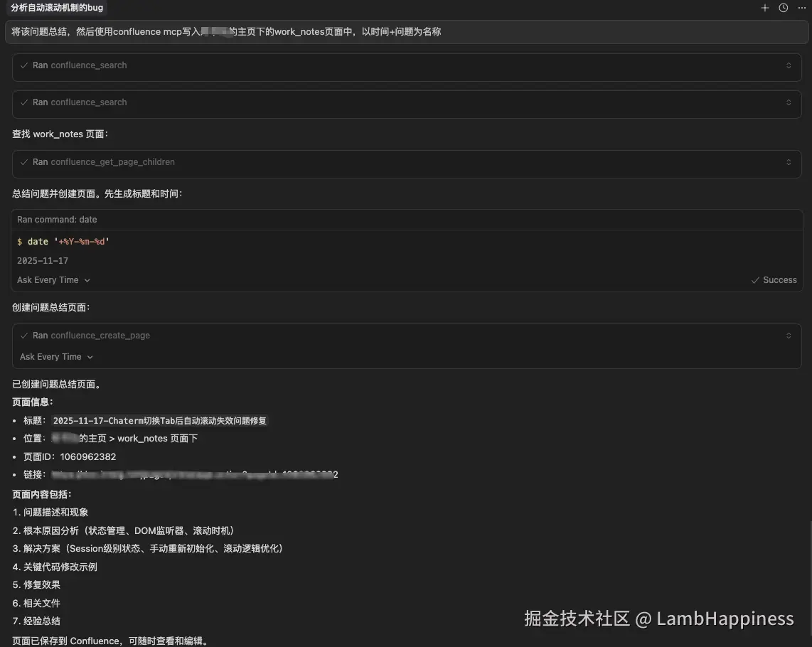Image resolution: width=812 pixels, height=647 pixels.
Task: Click the plus icon for new chat
Action: coord(765,8)
